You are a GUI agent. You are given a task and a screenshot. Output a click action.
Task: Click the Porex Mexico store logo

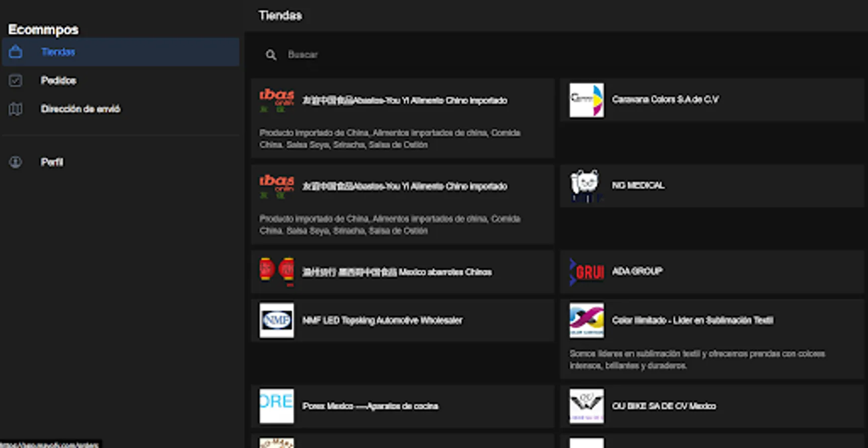277,406
